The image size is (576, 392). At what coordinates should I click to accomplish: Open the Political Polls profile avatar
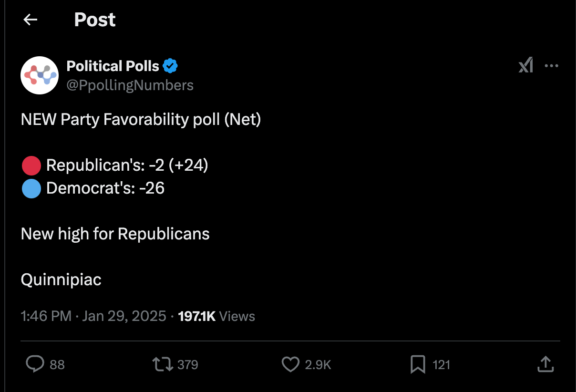(x=40, y=75)
